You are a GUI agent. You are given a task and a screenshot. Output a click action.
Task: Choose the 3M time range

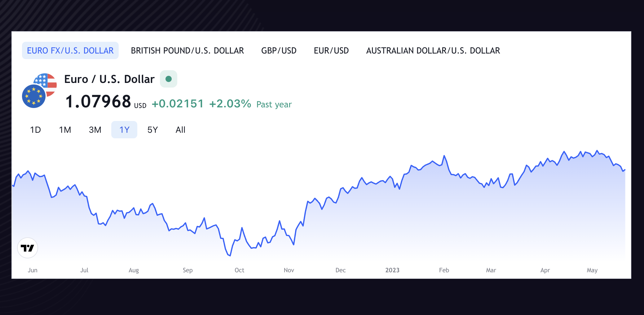tap(95, 130)
